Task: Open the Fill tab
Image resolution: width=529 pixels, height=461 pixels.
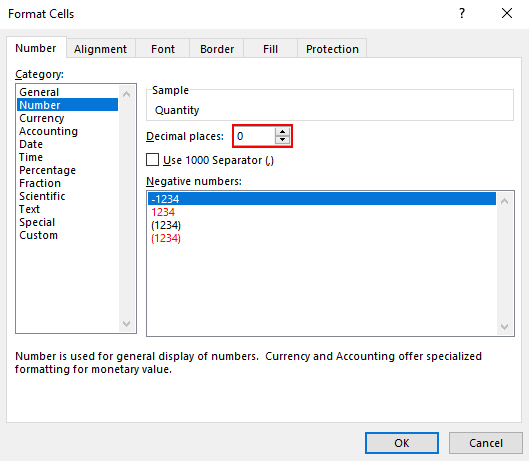Action: [270, 49]
